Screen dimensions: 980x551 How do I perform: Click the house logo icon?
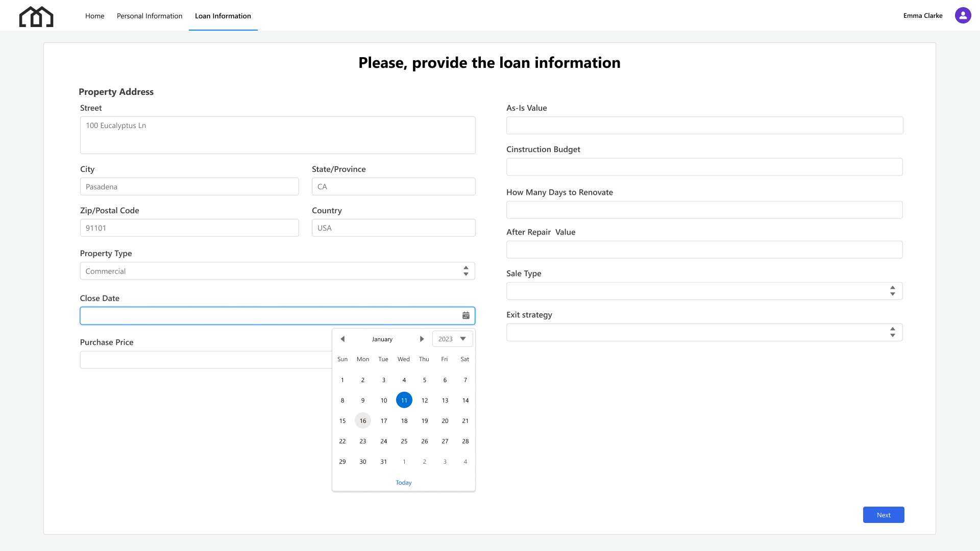36,16
